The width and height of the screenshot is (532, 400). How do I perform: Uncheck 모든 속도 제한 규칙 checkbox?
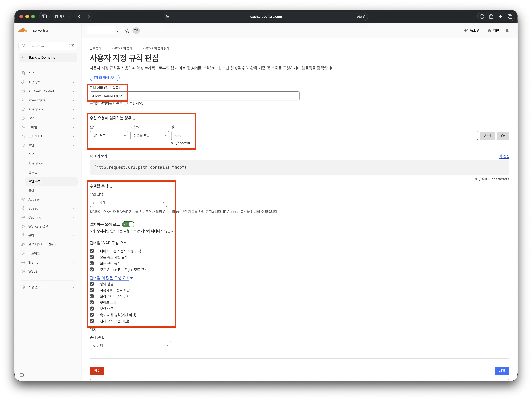[92, 257]
